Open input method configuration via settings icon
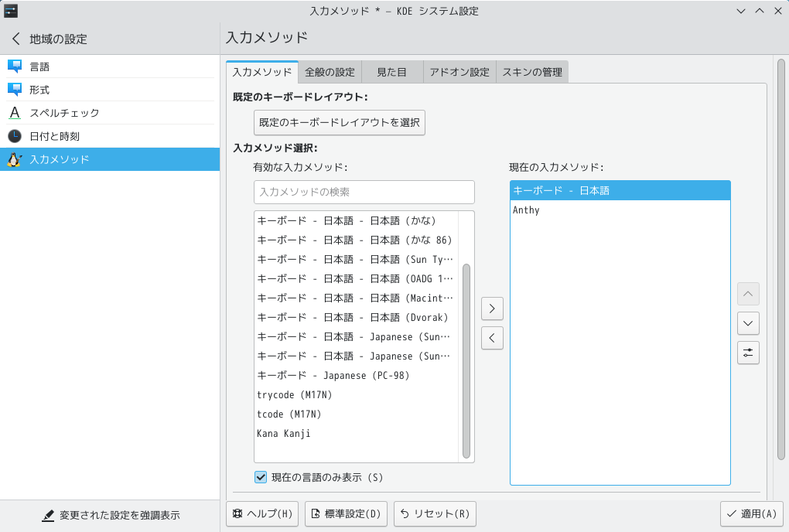Image resolution: width=789 pixels, height=532 pixels. [x=747, y=353]
